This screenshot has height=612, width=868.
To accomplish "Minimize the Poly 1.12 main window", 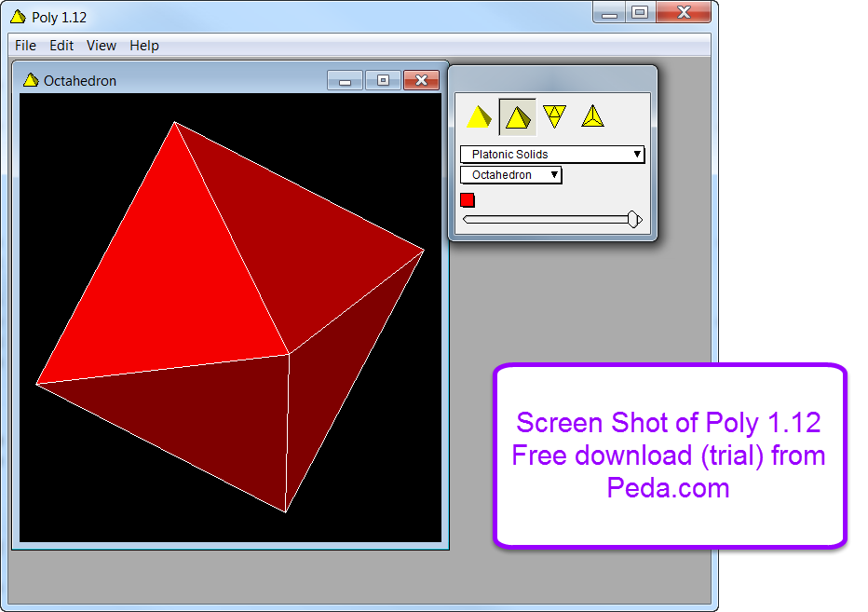I will (609, 12).
